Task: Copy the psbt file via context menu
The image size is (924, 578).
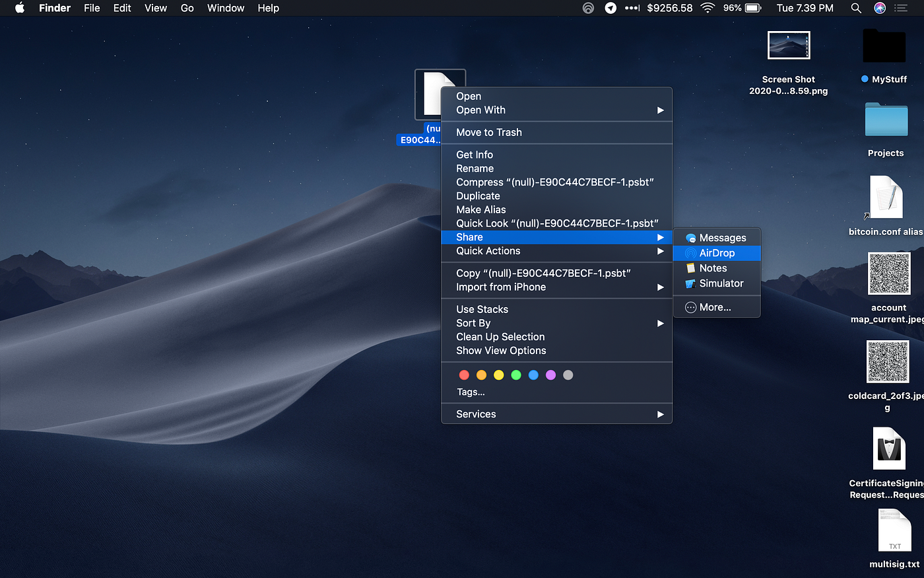Action: [x=556, y=273]
